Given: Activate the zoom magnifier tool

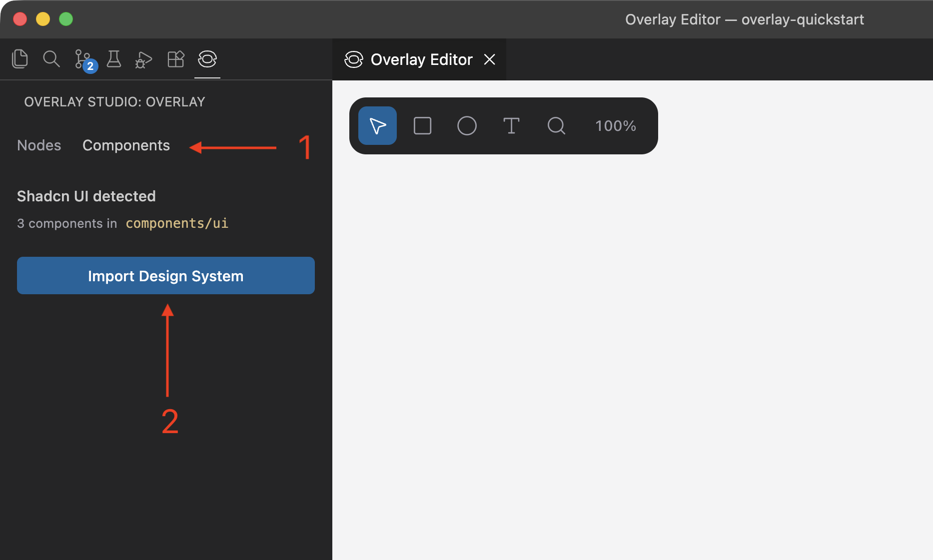Looking at the screenshot, I should click(556, 125).
